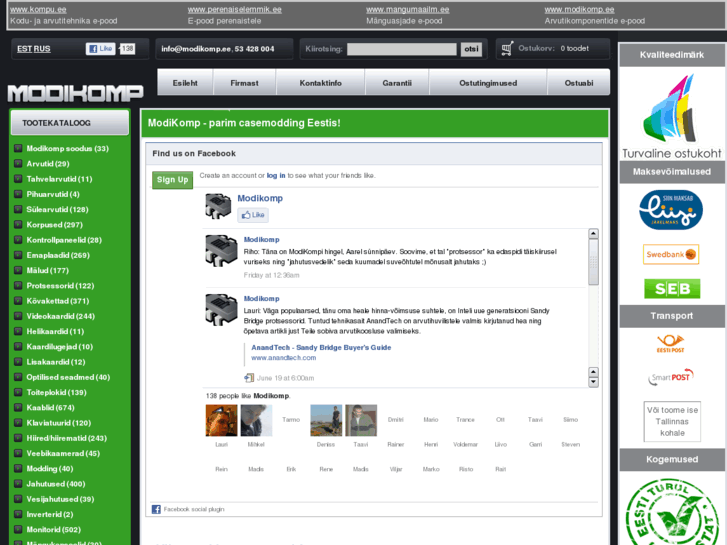Click the 138 like counter
Screen dimensions: 727x545
(128, 49)
